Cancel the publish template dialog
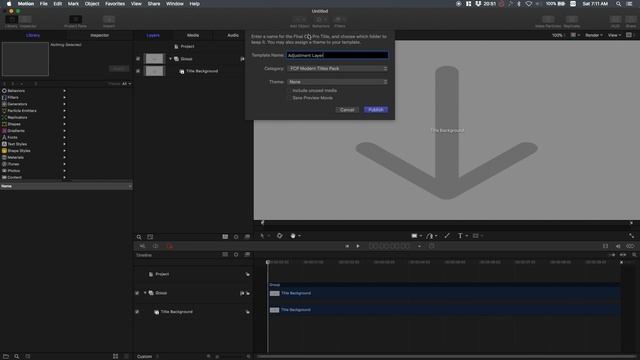The width and height of the screenshot is (640, 360). (347, 110)
